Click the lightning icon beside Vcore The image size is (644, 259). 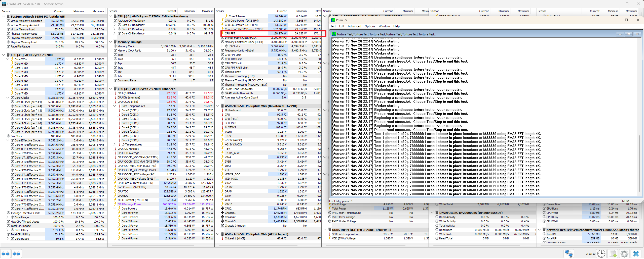(x=222, y=132)
